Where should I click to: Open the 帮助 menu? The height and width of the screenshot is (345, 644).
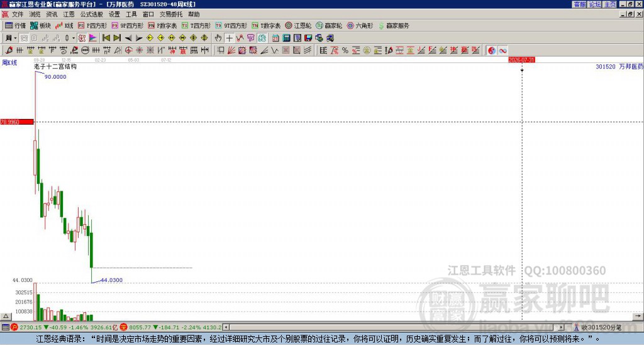pos(194,14)
